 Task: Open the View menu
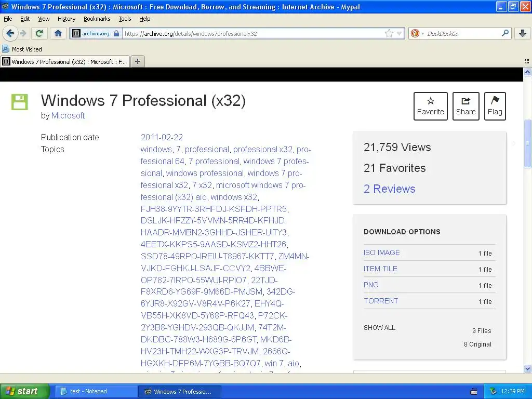pyautogui.click(x=44, y=19)
